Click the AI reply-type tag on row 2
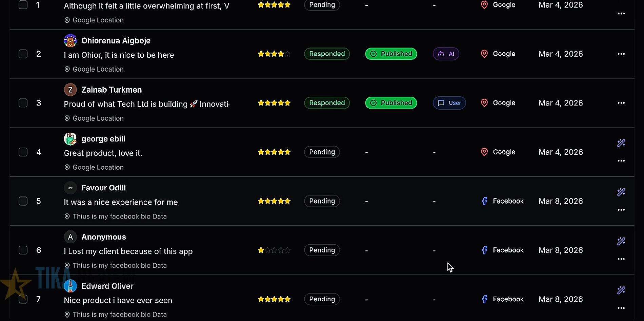The width and height of the screenshot is (644, 321). (x=446, y=54)
